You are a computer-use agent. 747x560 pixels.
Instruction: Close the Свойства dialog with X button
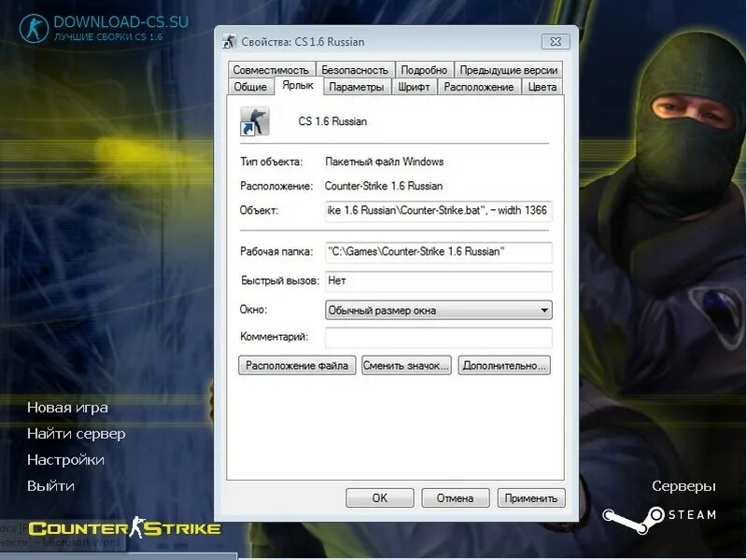556,41
